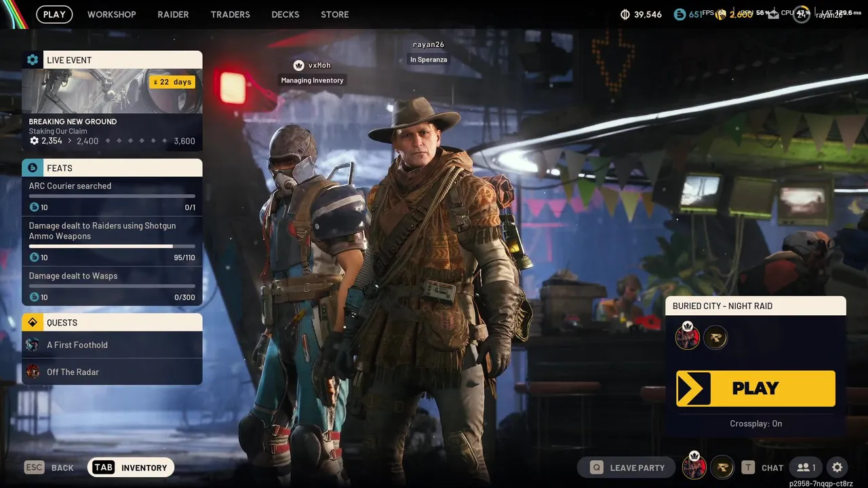Image resolution: width=868 pixels, height=488 pixels.
Task: Open the Breaking New Ground event thumbnail
Action: 112,91
